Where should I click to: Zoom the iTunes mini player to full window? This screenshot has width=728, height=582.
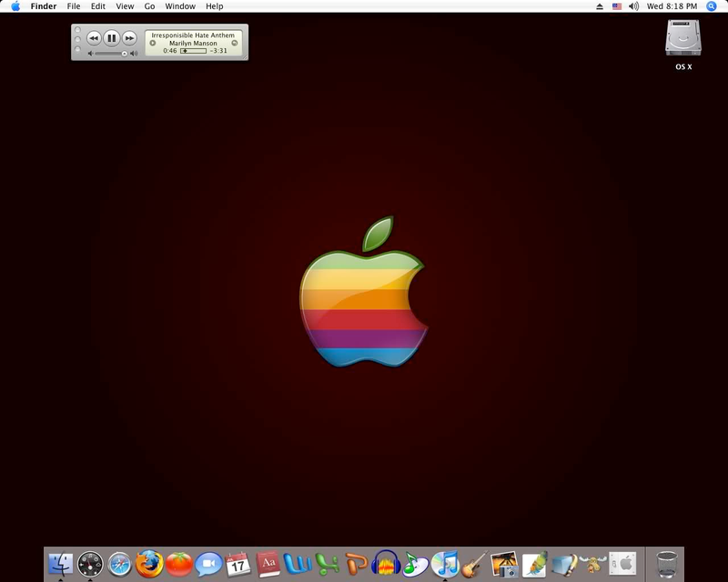coord(77,49)
